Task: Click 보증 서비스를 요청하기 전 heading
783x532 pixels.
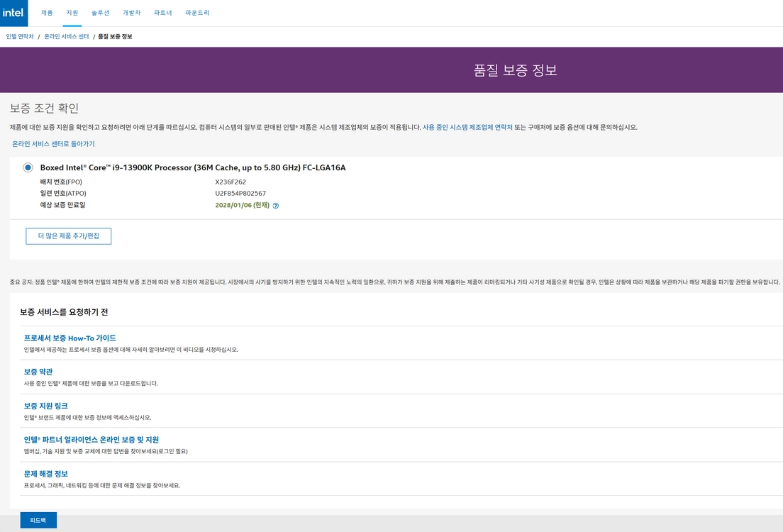Action: pyautogui.click(x=64, y=312)
